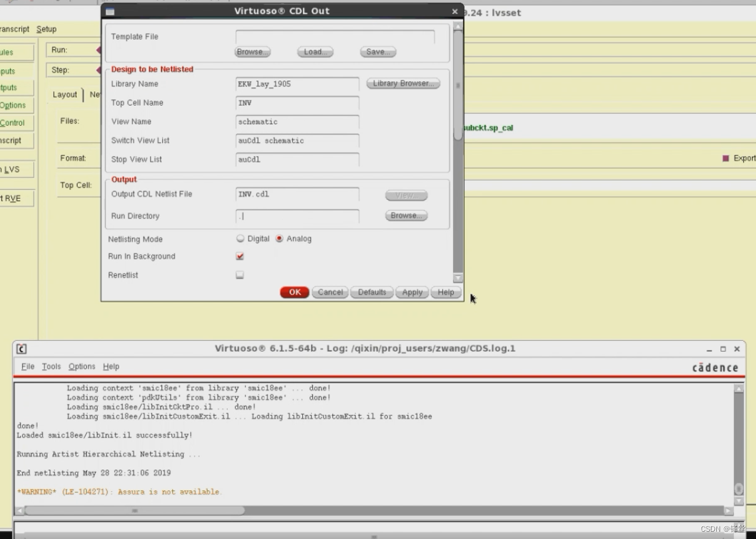Close the Virtuoso Log window
The image size is (756, 539).
(x=737, y=349)
